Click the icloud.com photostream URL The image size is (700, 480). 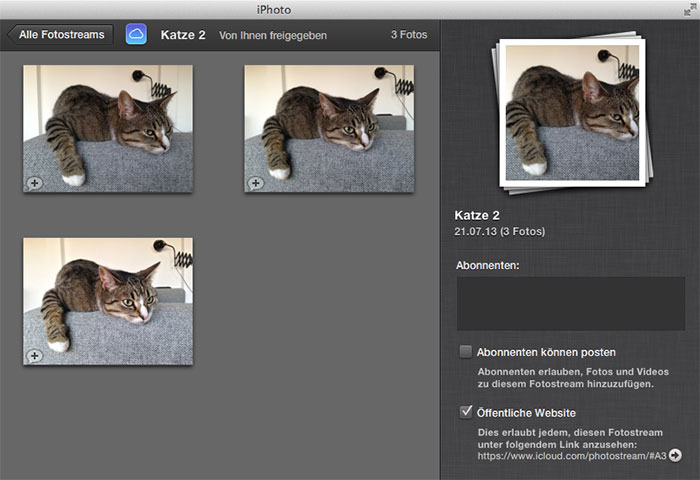(572, 456)
